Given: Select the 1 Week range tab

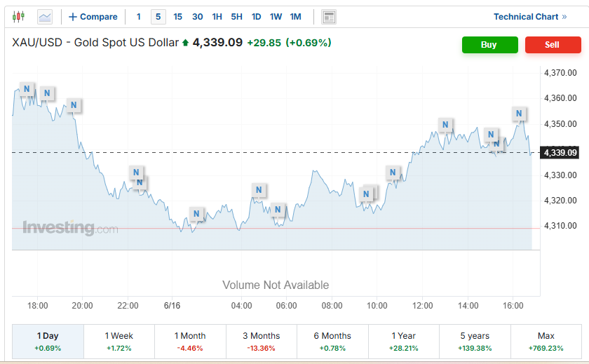Looking at the screenshot, I should pos(119,342).
